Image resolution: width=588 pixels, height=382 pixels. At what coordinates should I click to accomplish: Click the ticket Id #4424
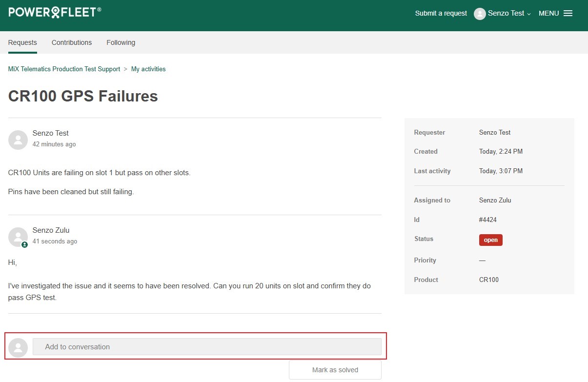coord(488,220)
